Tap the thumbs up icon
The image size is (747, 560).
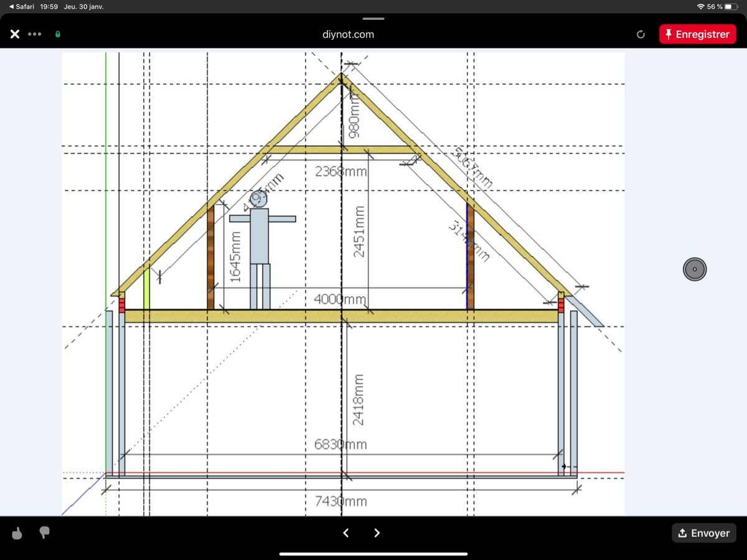click(x=17, y=533)
